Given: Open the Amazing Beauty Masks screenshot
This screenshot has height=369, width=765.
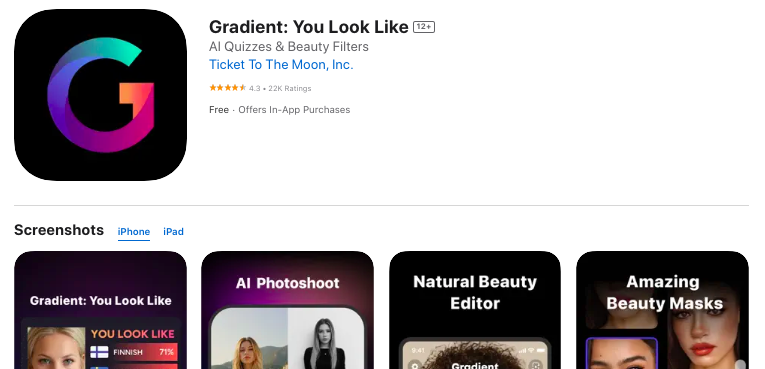Looking at the screenshot, I should click(663, 310).
